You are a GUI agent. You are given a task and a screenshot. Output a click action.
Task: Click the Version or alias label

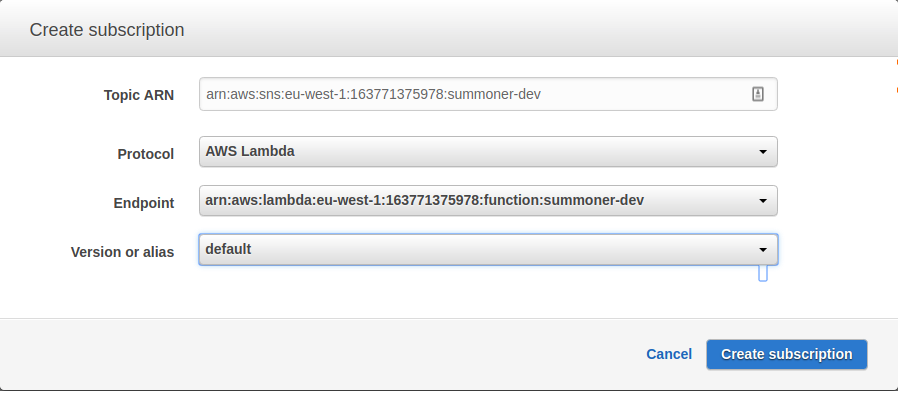point(122,252)
